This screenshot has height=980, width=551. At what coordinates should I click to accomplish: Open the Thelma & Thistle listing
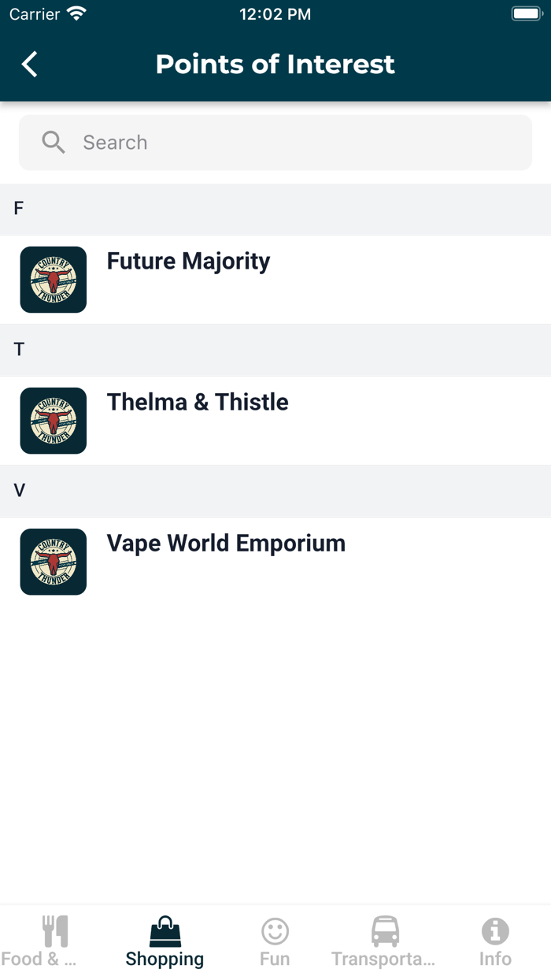pyautogui.click(x=198, y=403)
